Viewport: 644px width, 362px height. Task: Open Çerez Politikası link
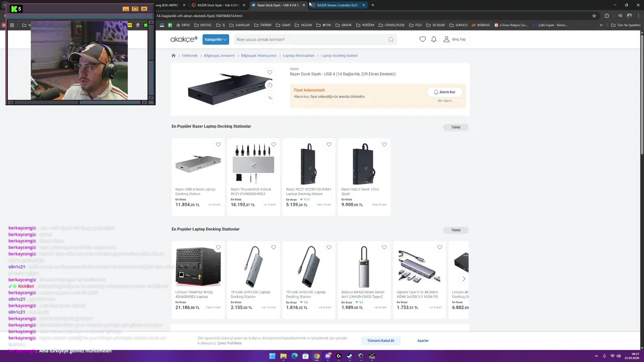tap(229, 343)
